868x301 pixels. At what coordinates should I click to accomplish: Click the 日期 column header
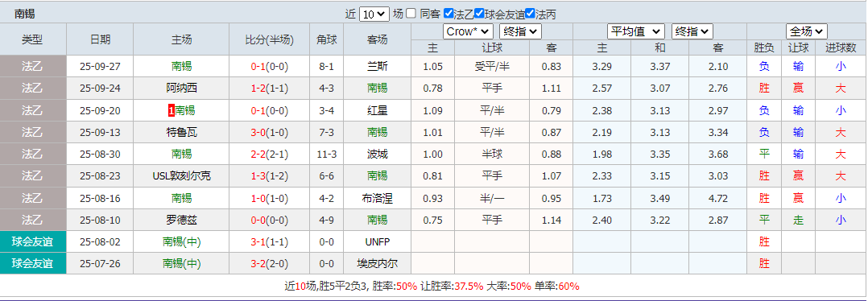click(x=100, y=39)
